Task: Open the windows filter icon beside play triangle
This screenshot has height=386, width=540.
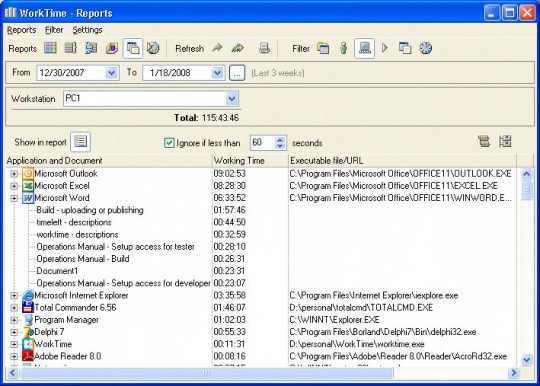Action: tap(405, 48)
